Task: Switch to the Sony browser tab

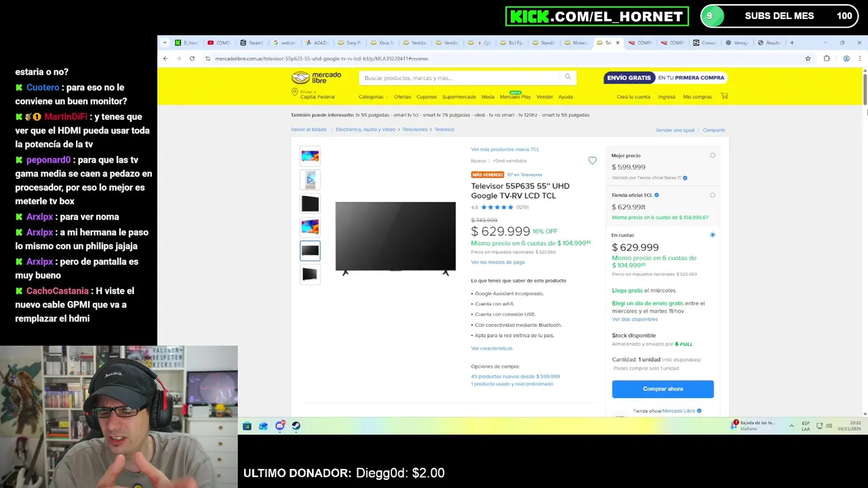Action: (x=350, y=43)
